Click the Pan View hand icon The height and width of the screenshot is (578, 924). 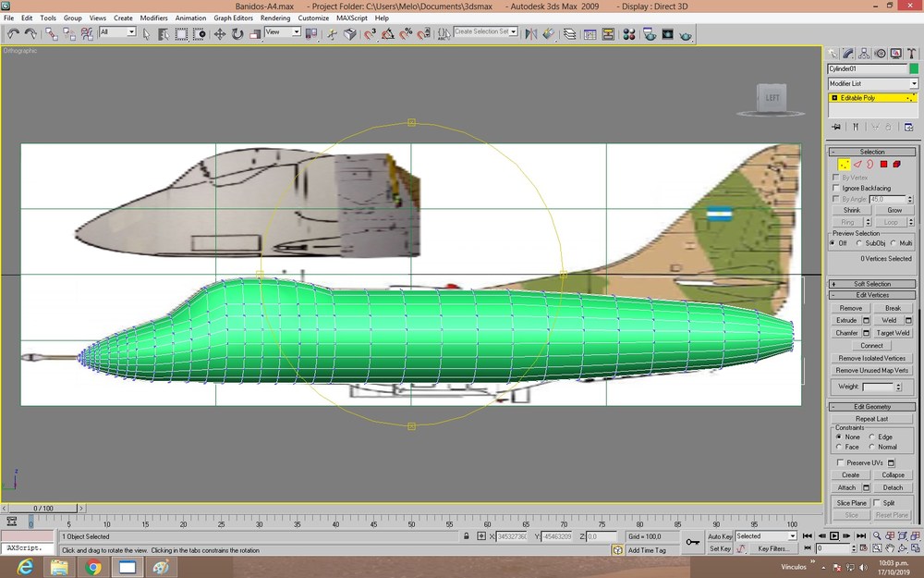[890, 548]
